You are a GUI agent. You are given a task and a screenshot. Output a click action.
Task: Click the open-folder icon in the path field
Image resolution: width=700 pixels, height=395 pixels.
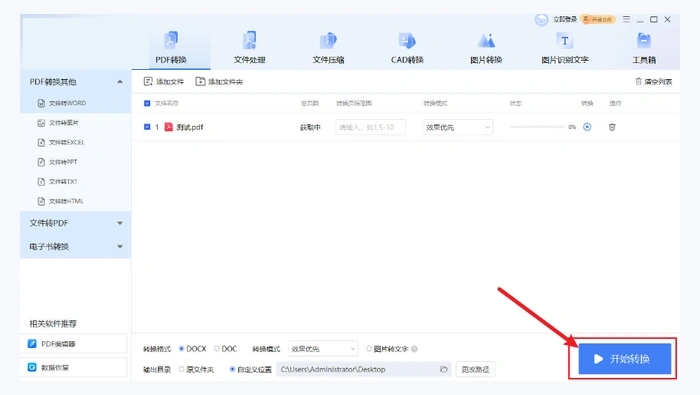tap(443, 370)
